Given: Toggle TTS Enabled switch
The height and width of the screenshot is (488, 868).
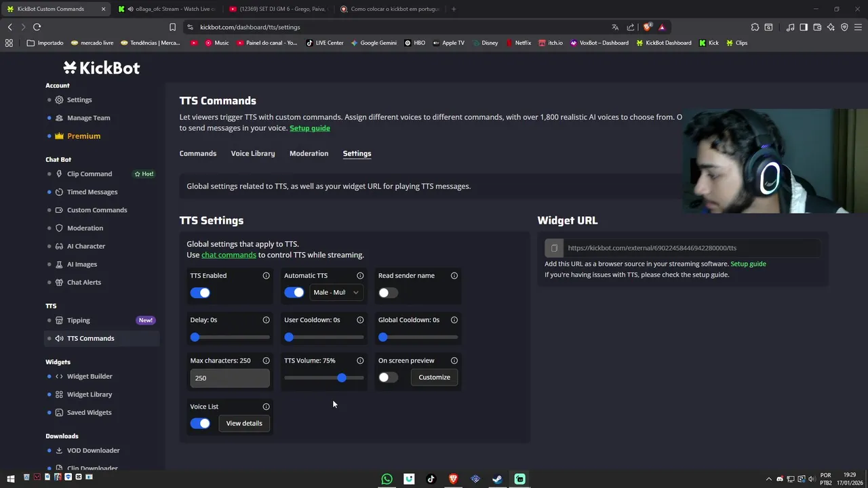Looking at the screenshot, I should [x=200, y=293].
